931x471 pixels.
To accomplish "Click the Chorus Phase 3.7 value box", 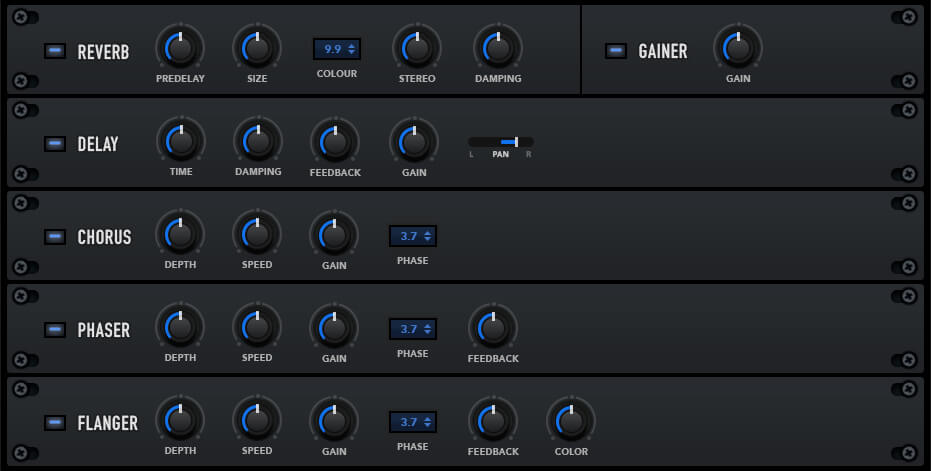I will 413,236.
